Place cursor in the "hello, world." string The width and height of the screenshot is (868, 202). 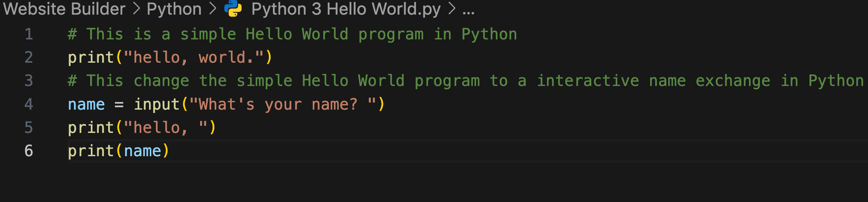pyautogui.click(x=193, y=57)
